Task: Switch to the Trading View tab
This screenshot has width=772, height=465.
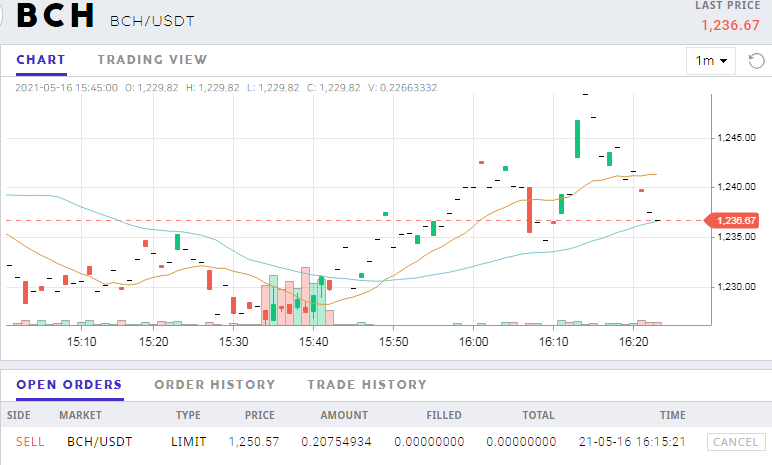Action: (152, 60)
